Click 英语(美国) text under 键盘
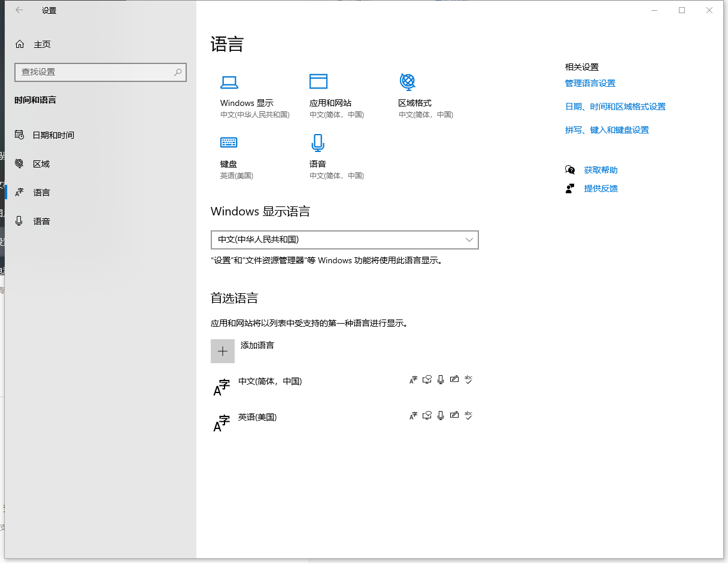The height and width of the screenshot is (563, 728). 236,176
